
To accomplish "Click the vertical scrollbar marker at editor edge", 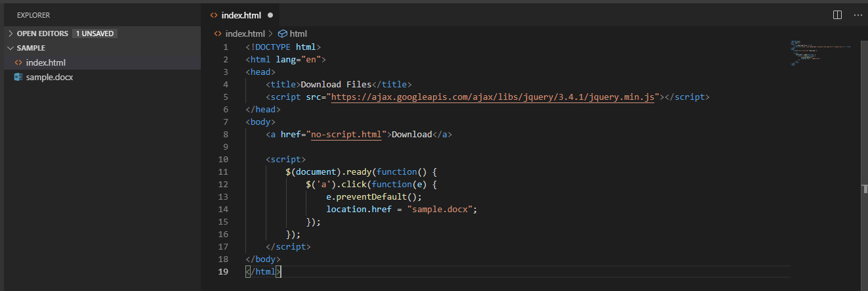I will pos(865,189).
